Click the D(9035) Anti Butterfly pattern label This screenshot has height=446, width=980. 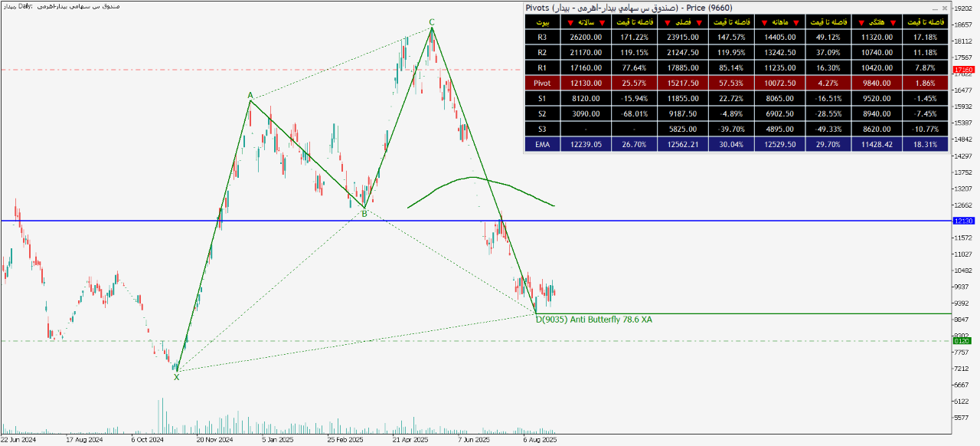tap(593, 320)
